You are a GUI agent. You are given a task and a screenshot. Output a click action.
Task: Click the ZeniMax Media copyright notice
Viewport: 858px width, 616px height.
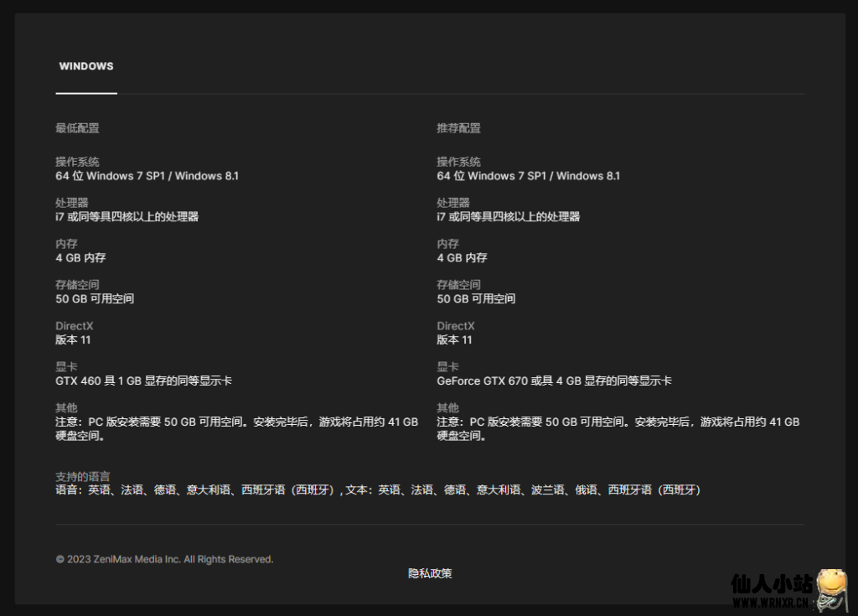pyautogui.click(x=164, y=559)
